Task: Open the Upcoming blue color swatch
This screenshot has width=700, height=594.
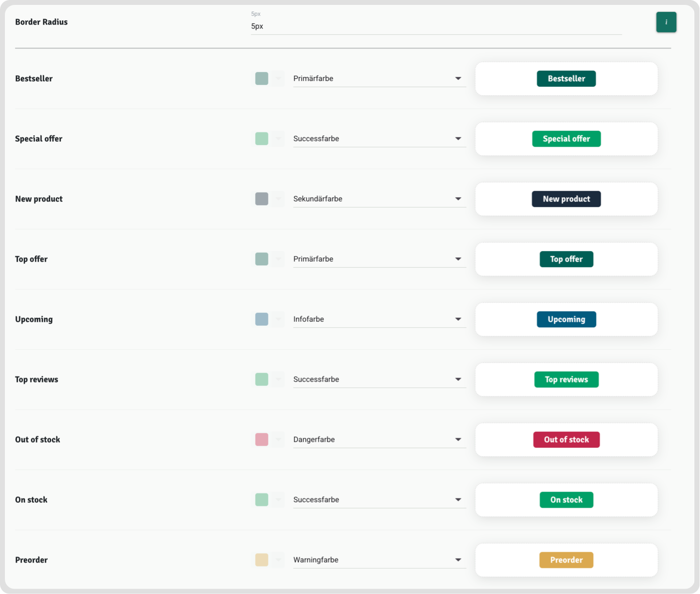Action: [262, 319]
